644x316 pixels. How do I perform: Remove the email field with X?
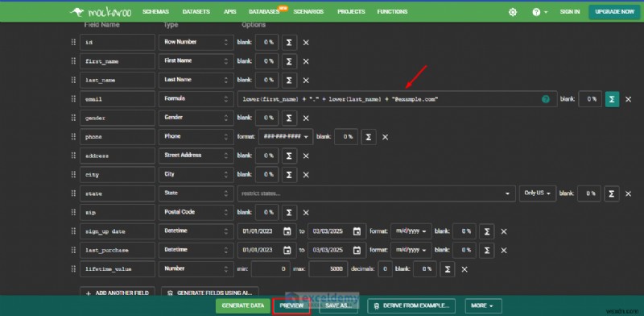pos(629,100)
